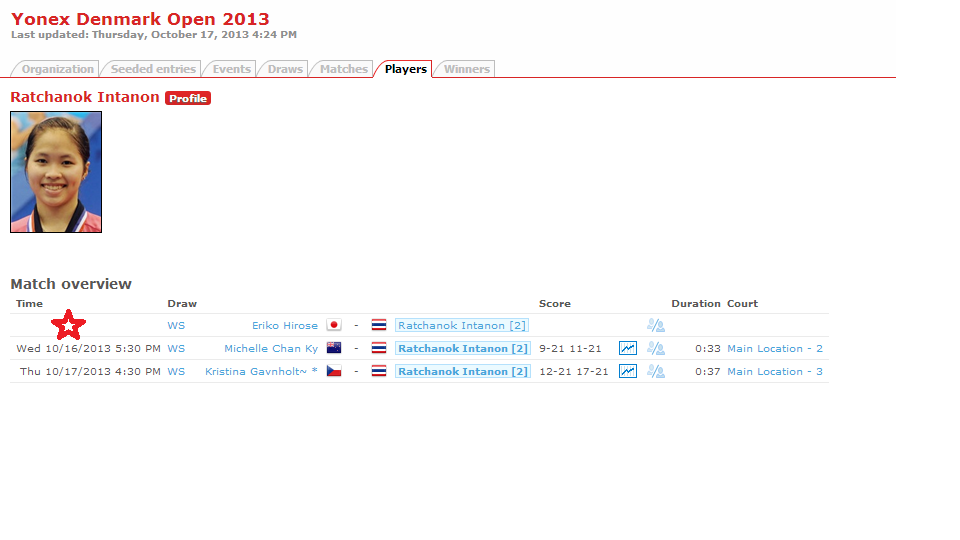Viewport: 960px width, 540px height.
Task: Click the score 9-21 11-21
Action: tap(570, 348)
